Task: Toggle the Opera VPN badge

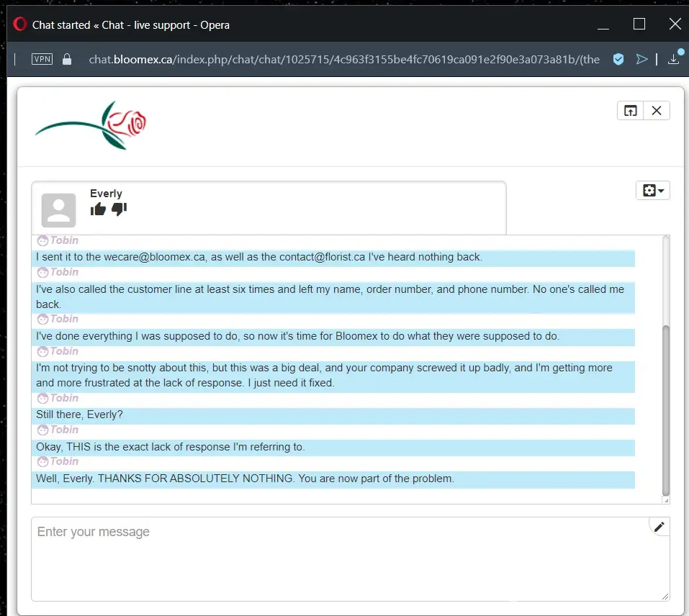Action: point(42,59)
